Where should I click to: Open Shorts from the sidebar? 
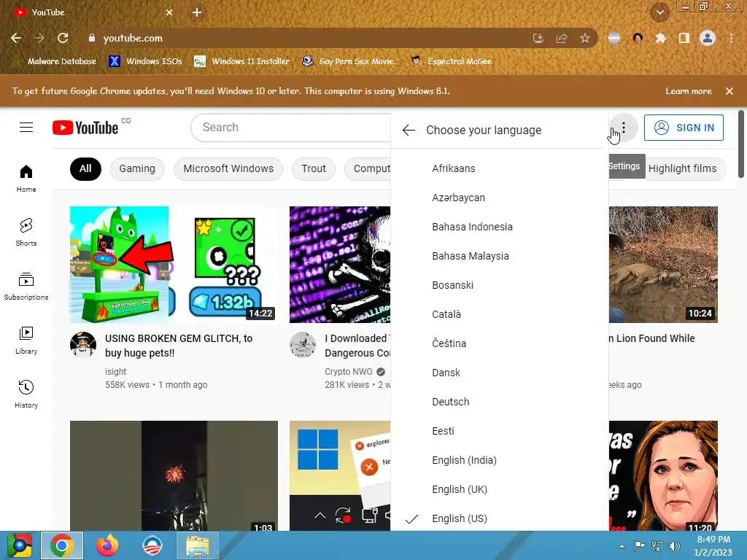[x=26, y=232]
